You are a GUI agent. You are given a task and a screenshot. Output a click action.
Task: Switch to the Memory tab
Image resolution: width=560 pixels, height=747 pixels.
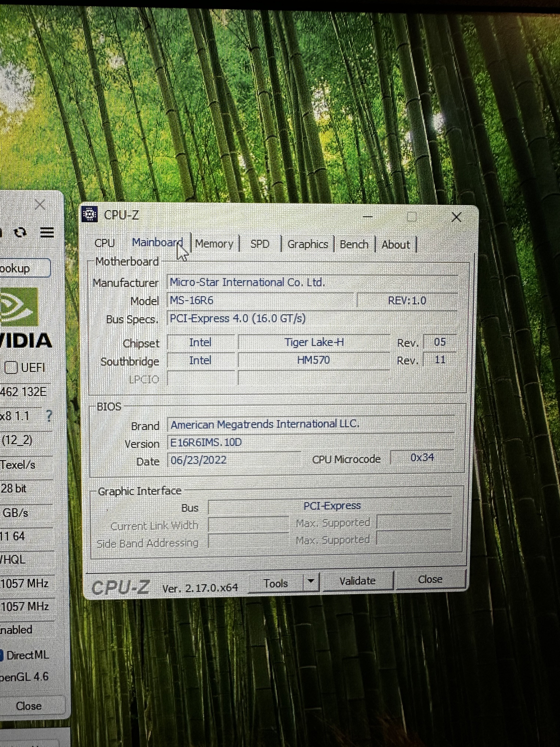click(x=214, y=244)
